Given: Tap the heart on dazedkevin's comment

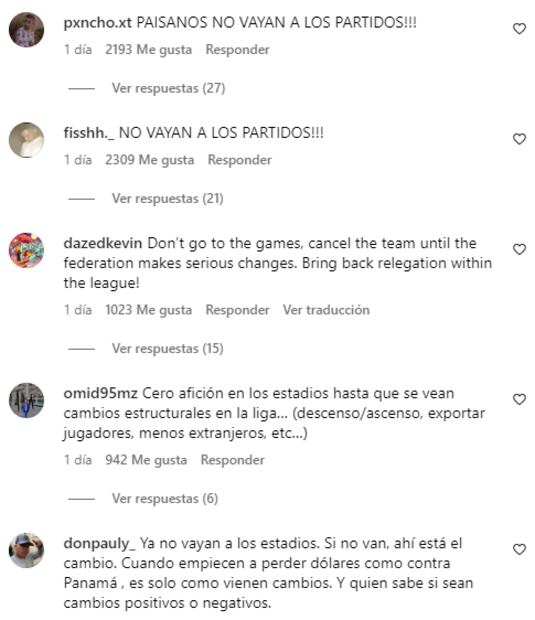Looking at the screenshot, I should 519,250.
